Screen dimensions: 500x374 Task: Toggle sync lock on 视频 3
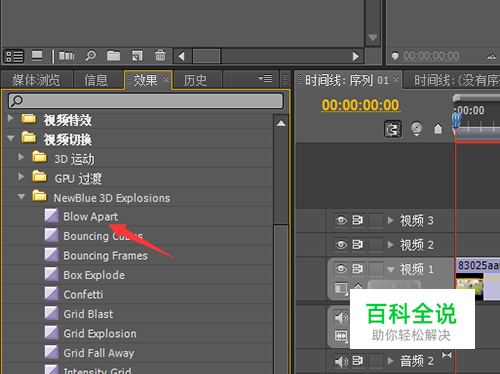point(358,220)
